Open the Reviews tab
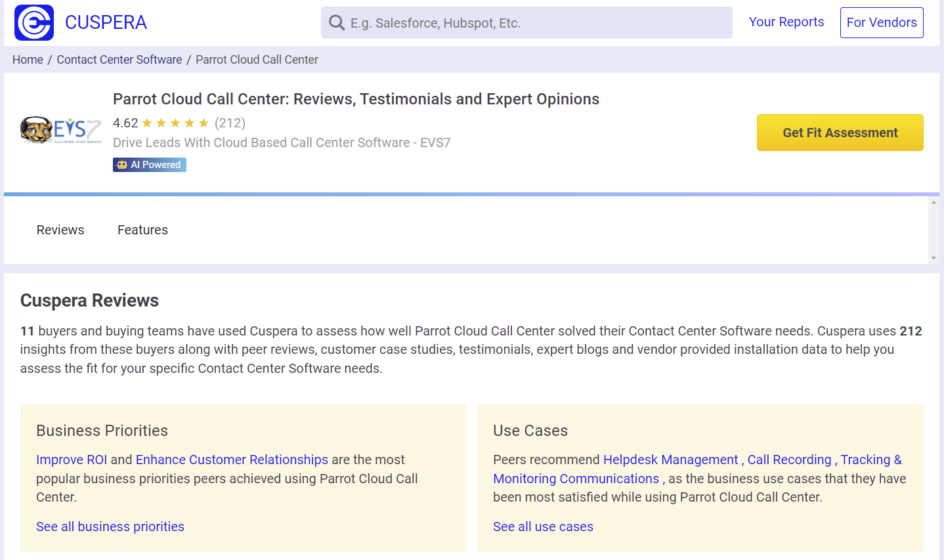The height and width of the screenshot is (560, 944). click(60, 230)
